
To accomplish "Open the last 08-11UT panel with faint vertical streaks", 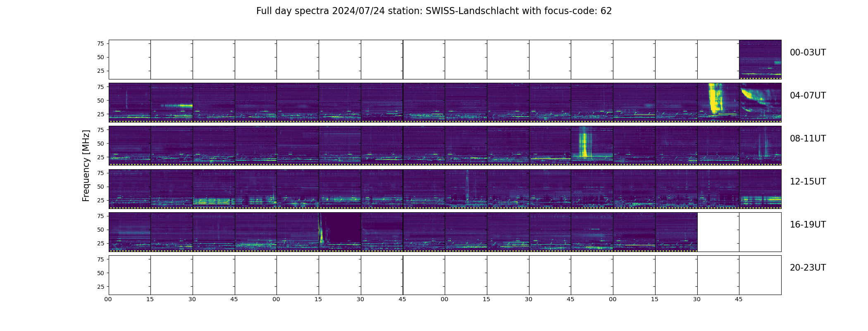I will point(760,146).
